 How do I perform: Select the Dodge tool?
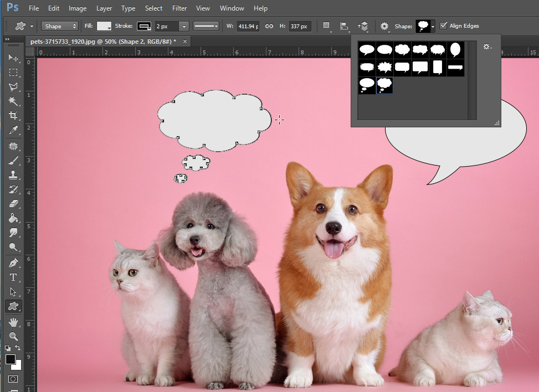pos(13,247)
